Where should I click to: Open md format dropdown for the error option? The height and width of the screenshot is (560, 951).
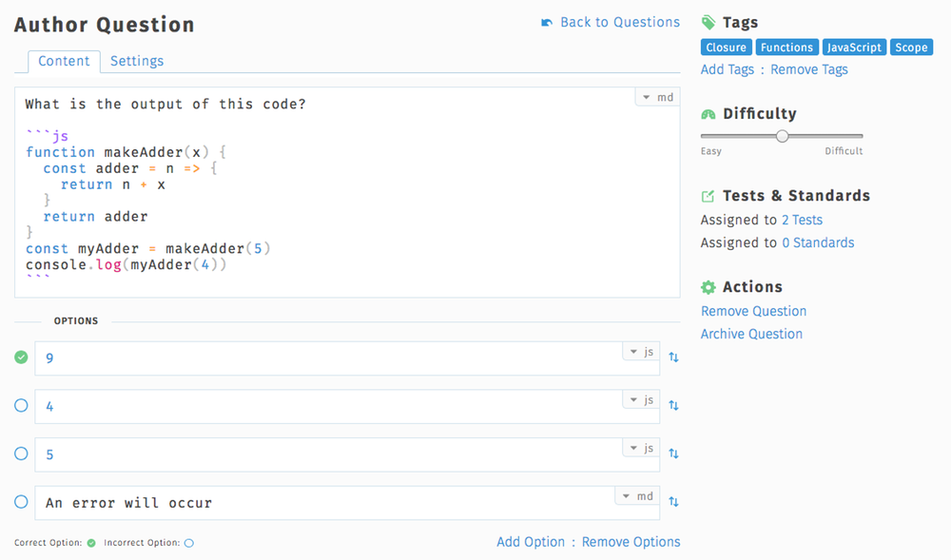[x=638, y=496]
